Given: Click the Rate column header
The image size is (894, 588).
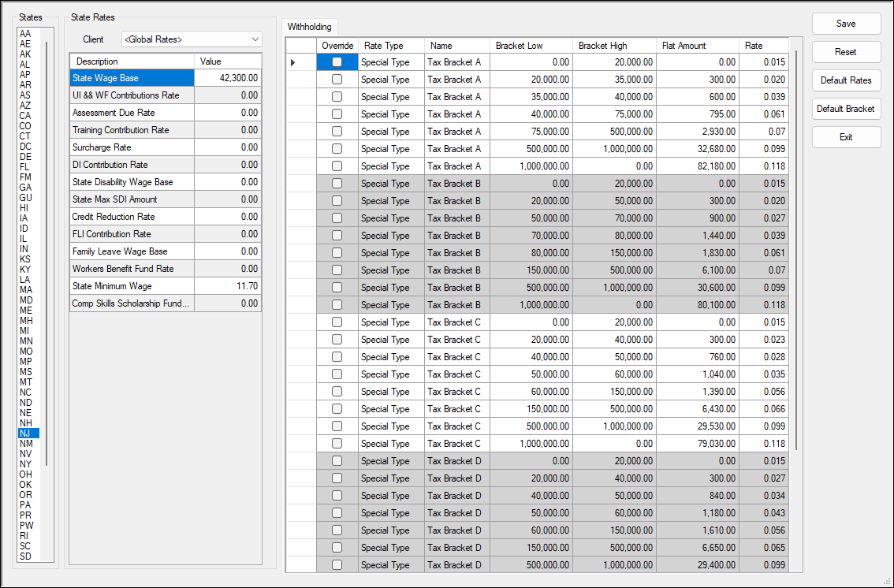Looking at the screenshot, I should (x=764, y=46).
